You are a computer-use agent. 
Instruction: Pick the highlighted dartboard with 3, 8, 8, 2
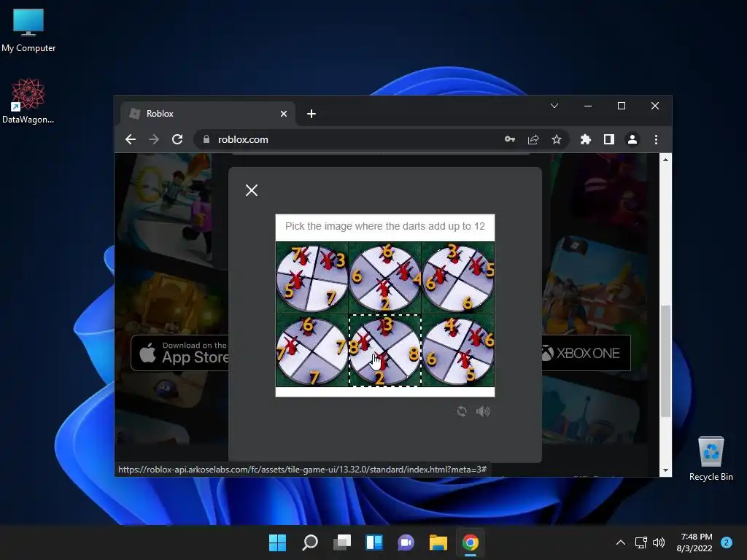pyautogui.click(x=385, y=351)
